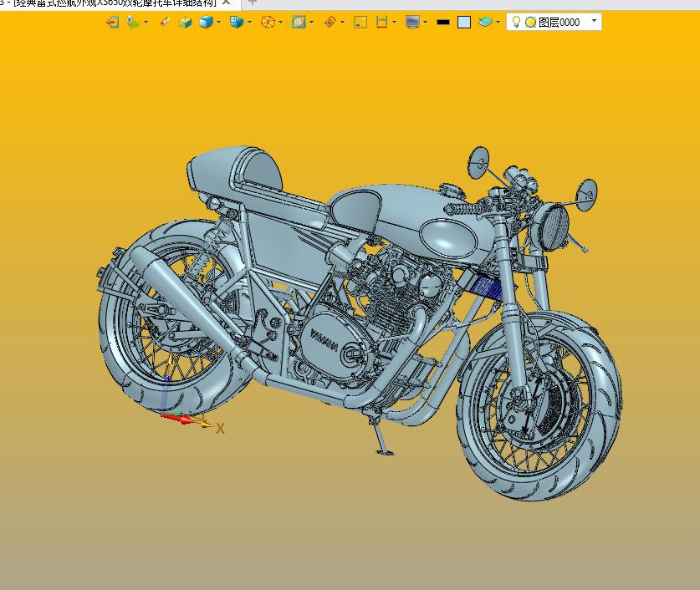Click the teal stacked layers icon
This screenshot has height=590, width=700.
point(486,23)
